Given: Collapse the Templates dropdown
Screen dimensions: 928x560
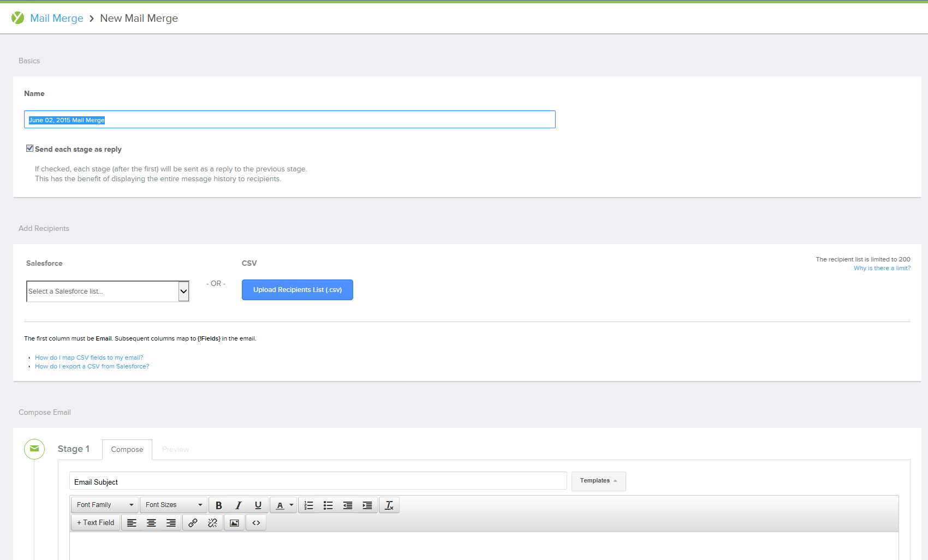Looking at the screenshot, I should 598,481.
